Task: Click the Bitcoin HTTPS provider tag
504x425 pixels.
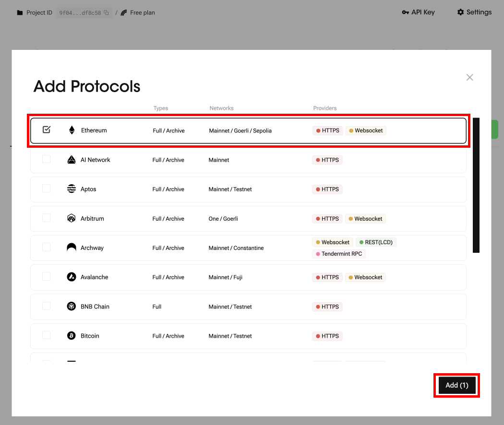Action: click(x=327, y=336)
